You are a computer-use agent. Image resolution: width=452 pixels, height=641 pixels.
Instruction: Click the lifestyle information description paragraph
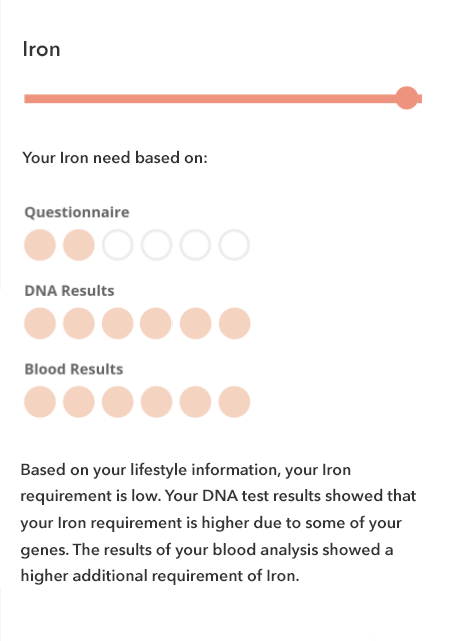pos(218,523)
